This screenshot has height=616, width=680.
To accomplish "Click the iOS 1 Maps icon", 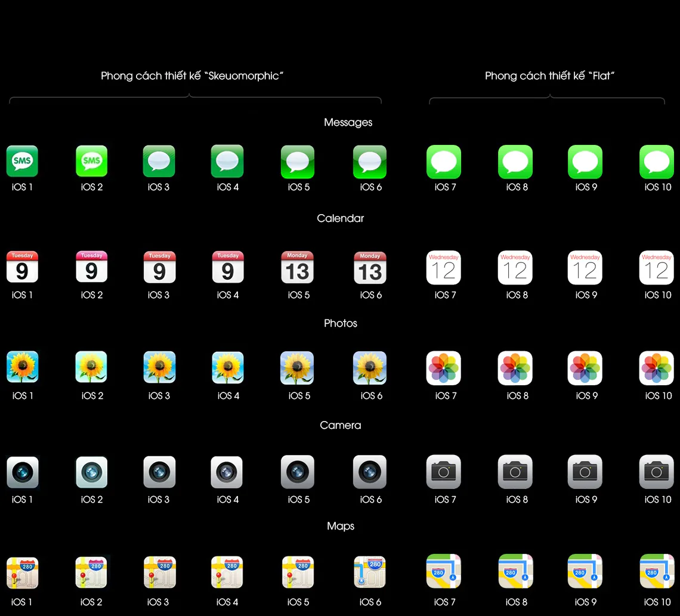I will pyautogui.click(x=23, y=572).
